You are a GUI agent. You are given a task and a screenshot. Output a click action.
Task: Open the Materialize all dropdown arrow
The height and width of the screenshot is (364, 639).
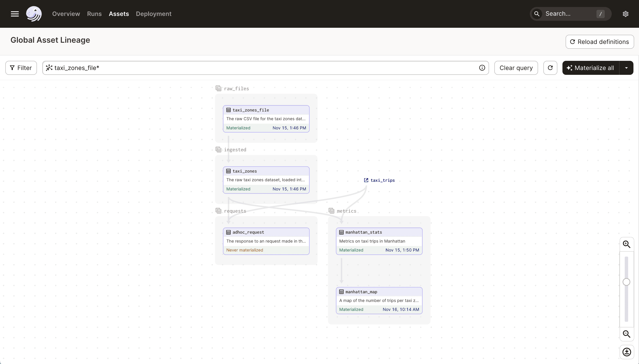(627, 68)
